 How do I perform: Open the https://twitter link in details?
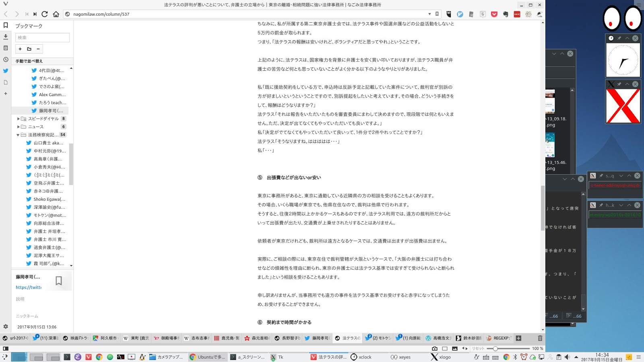coord(29,287)
